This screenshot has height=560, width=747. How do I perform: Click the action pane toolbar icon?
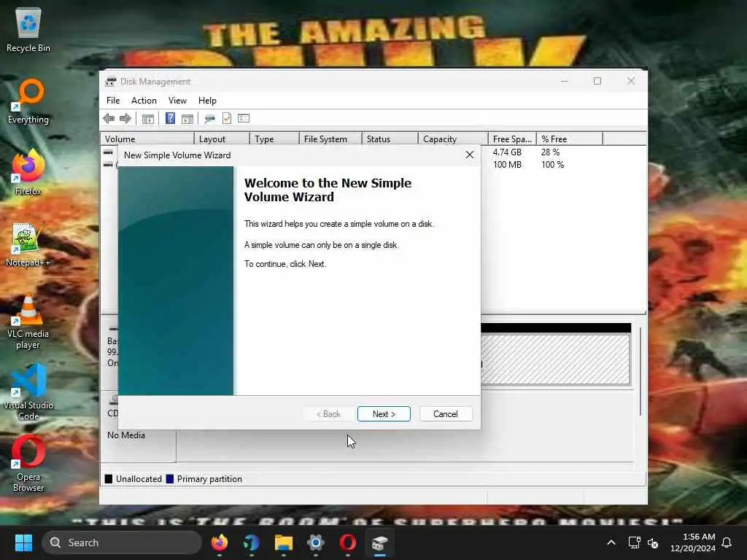[x=187, y=119]
